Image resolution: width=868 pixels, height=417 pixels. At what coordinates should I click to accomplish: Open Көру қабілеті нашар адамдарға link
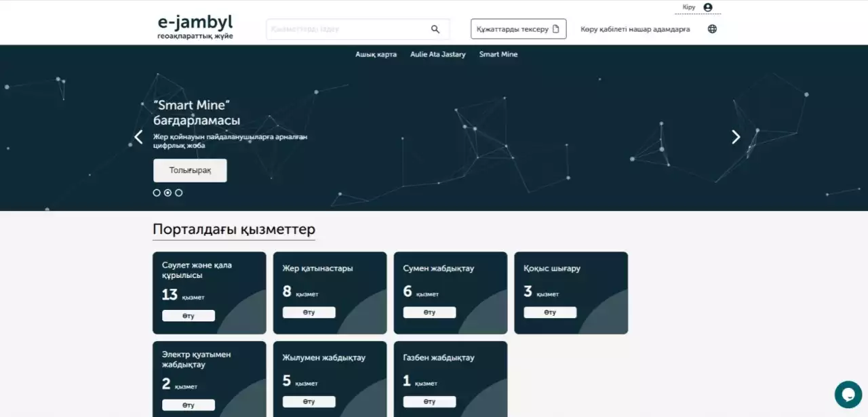click(635, 29)
